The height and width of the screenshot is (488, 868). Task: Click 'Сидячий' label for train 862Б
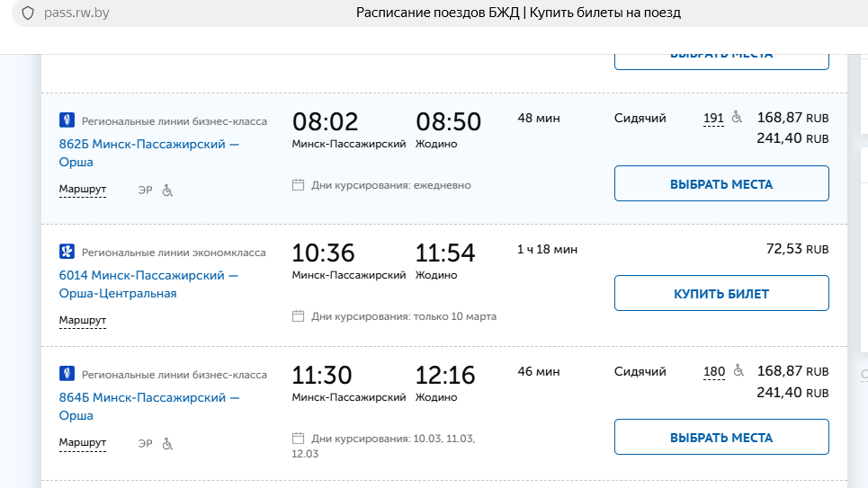point(640,118)
